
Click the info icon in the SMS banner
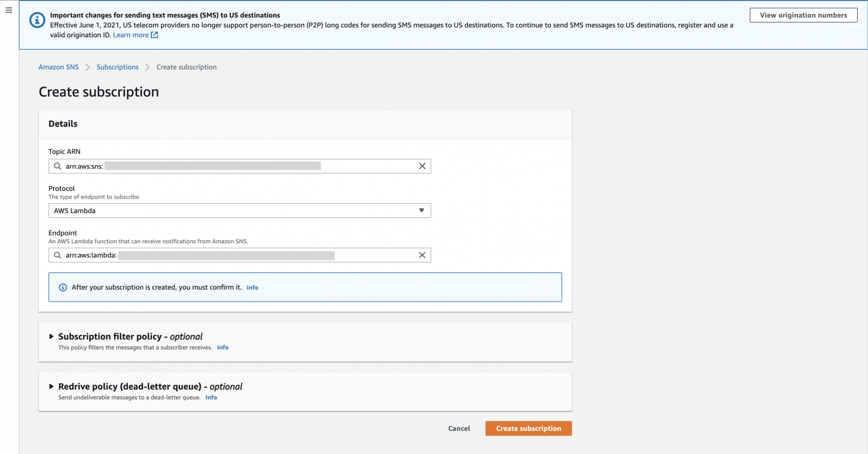pyautogui.click(x=37, y=20)
